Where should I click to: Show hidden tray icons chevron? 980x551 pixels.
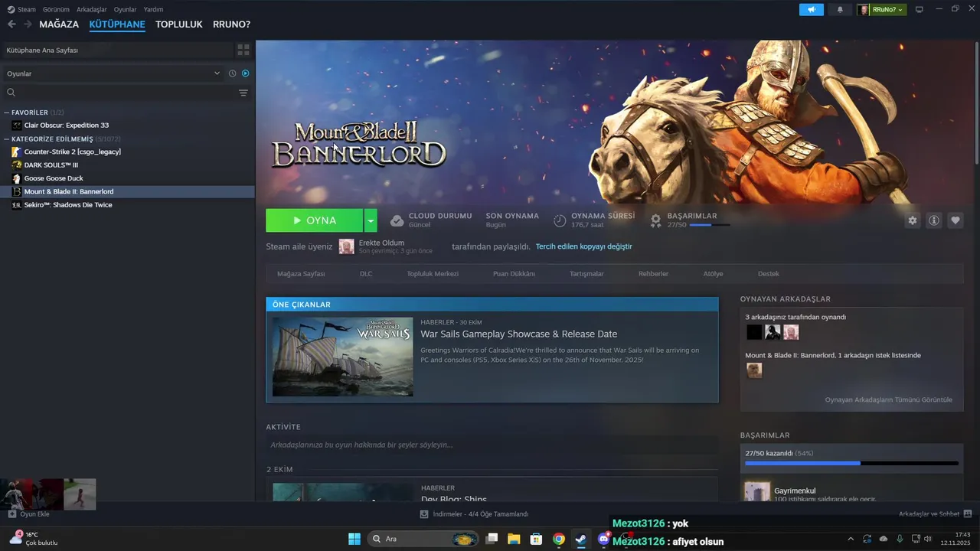[x=850, y=539]
